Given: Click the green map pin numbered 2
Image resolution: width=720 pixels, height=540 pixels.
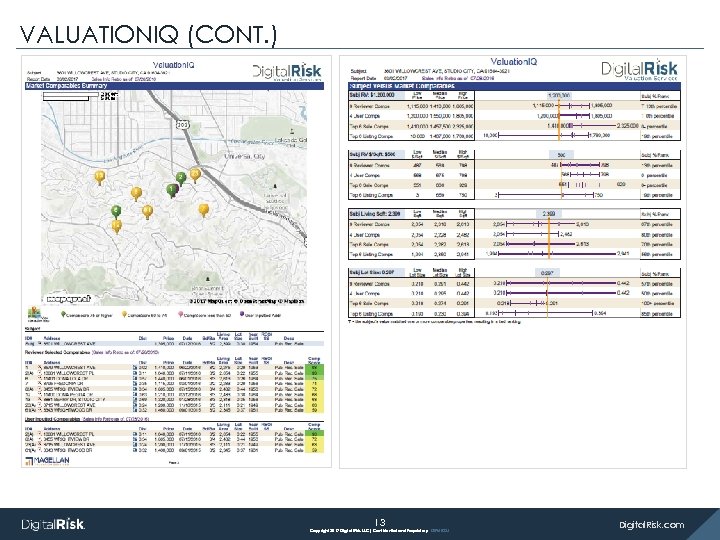Looking at the screenshot, I should tap(181, 178).
